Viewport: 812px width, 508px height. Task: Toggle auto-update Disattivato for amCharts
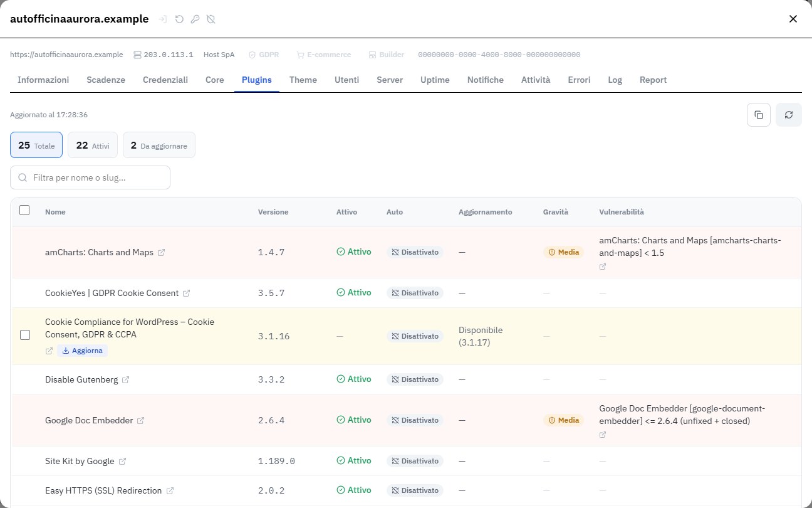[415, 252]
